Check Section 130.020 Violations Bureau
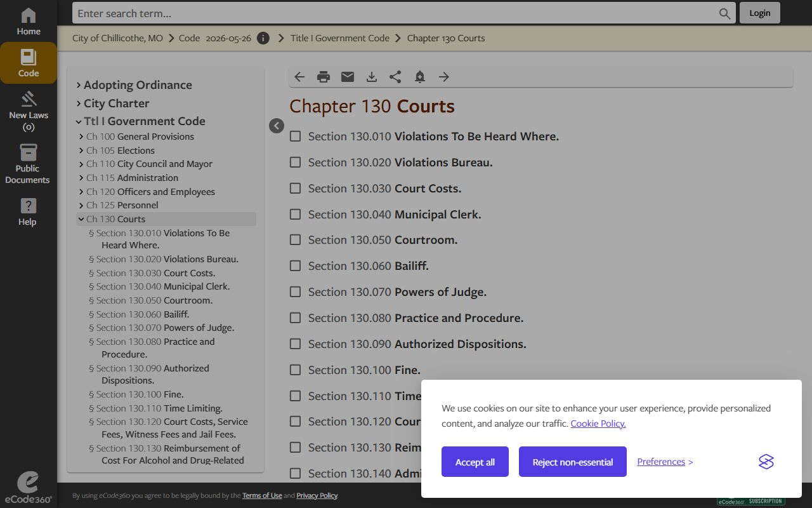The height and width of the screenshot is (508, 812). (295, 163)
